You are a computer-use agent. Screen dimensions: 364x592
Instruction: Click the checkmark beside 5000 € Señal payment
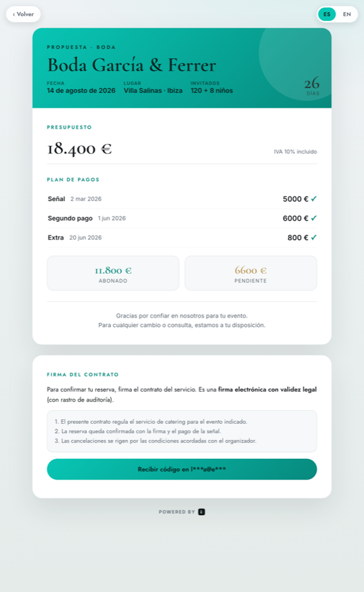click(x=314, y=199)
